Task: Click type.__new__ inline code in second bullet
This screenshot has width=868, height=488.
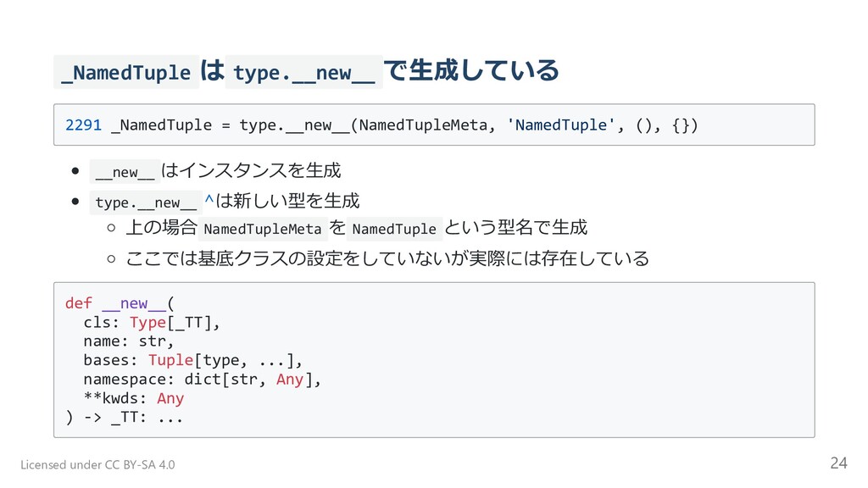Action: point(146,202)
